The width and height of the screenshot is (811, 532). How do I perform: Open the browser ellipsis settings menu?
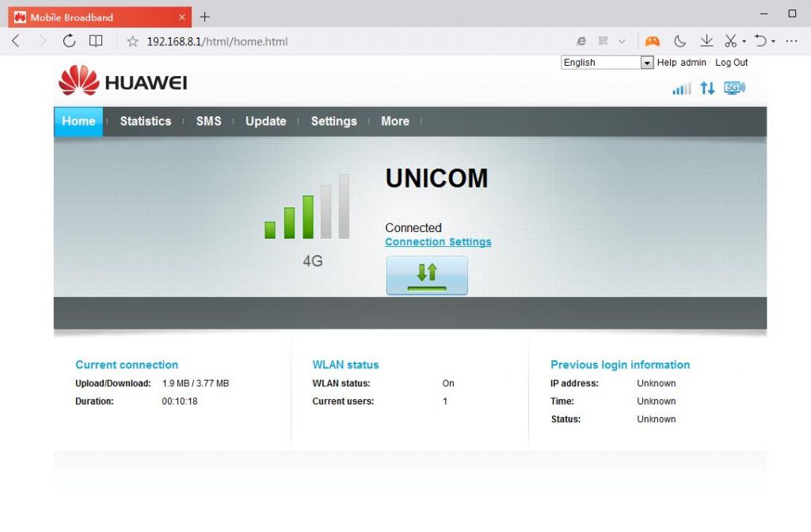[x=791, y=40]
